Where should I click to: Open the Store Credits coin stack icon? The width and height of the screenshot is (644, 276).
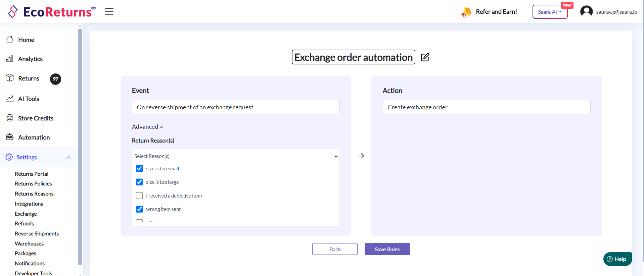click(x=10, y=118)
